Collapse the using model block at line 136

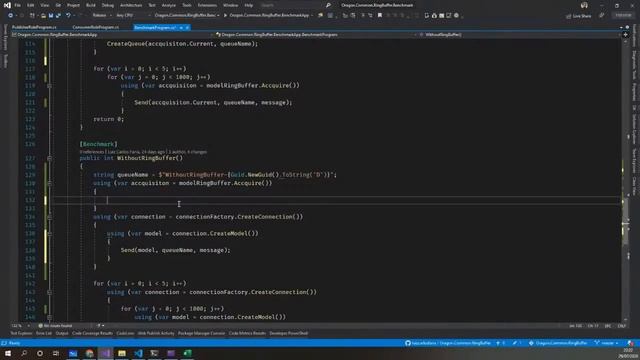(49, 233)
